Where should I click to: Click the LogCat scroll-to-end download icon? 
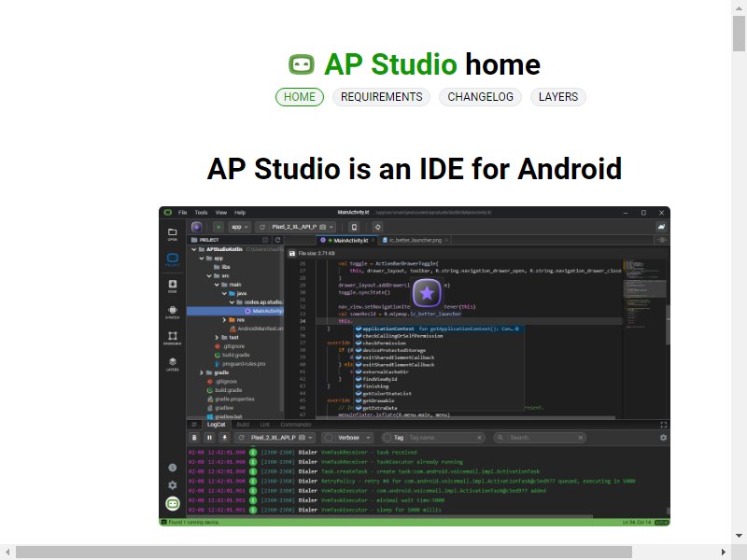[224, 438]
